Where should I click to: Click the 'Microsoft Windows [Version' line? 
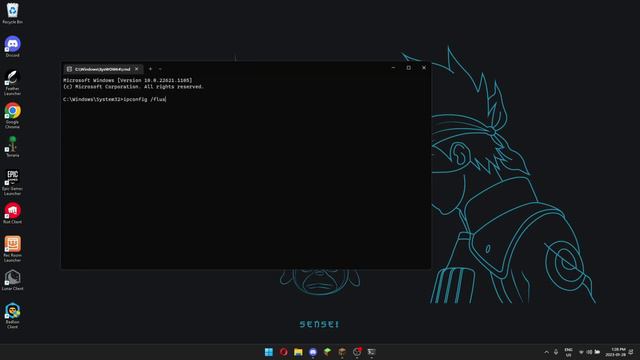pos(127,80)
